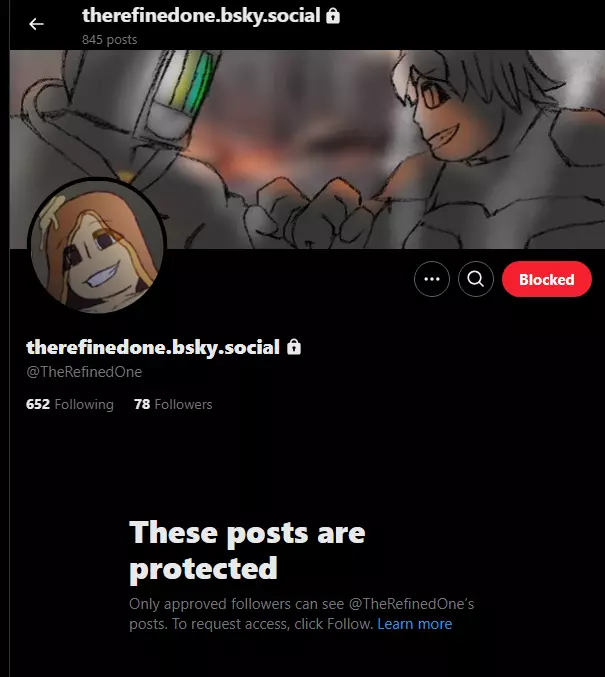Click the lock icon beside the profile name
This screenshot has width=605, height=677.
[x=294, y=347]
